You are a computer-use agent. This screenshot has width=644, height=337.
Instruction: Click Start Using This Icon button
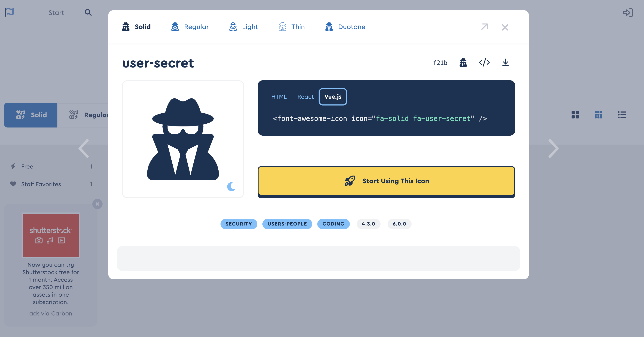(386, 181)
